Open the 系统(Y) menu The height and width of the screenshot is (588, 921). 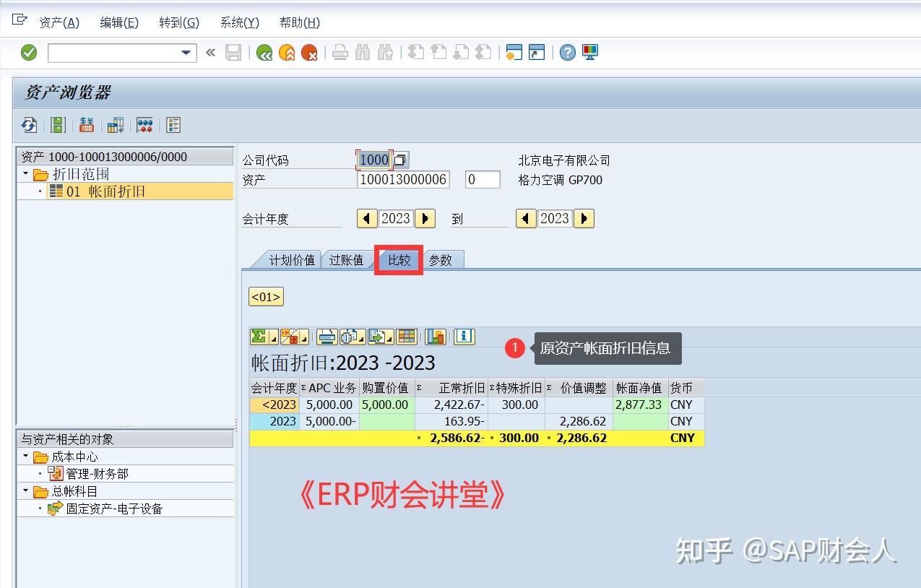(x=238, y=22)
